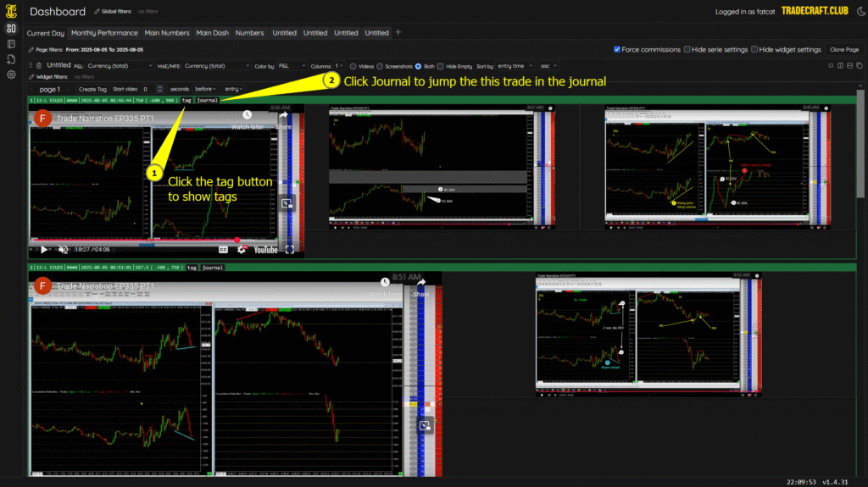
Task: Toggle closed captions on the first video
Action: coord(223,250)
